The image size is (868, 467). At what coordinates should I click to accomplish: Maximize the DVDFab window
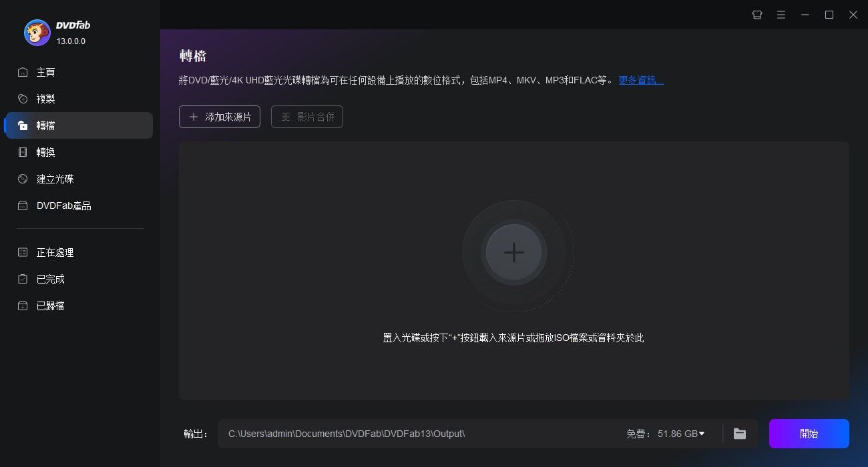tap(829, 15)
